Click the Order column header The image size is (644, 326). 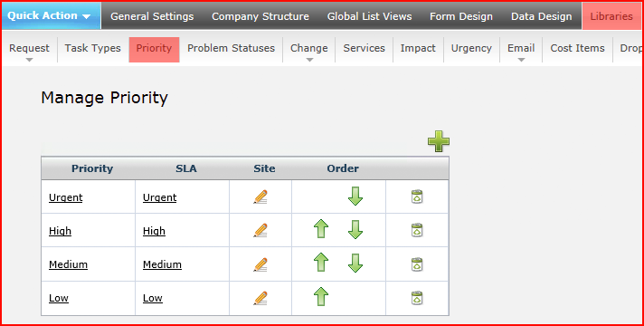coord(343,168)
